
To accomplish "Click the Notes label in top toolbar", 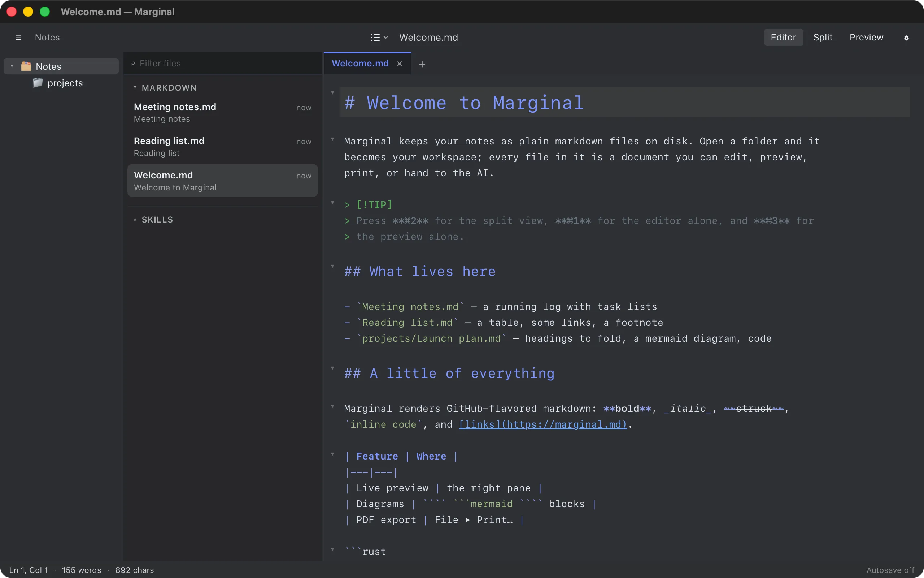I will [47, 38].
